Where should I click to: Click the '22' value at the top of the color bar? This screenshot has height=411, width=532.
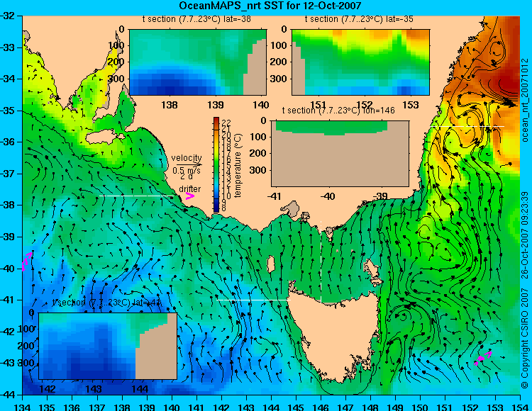226,123
